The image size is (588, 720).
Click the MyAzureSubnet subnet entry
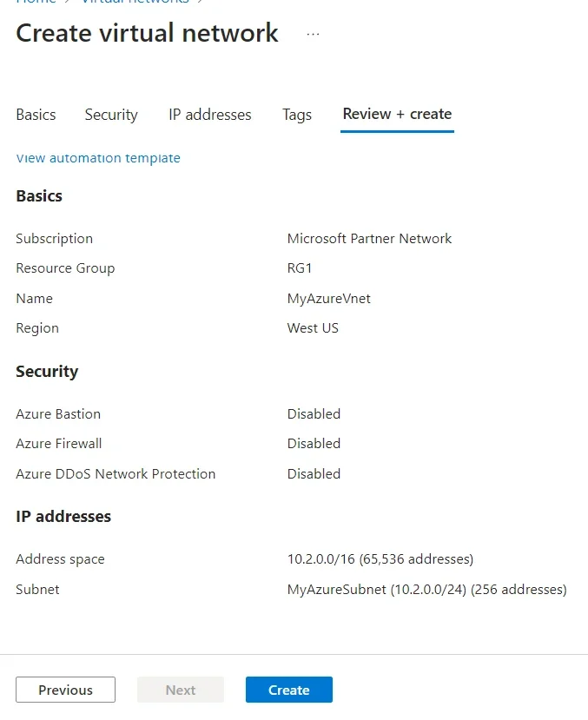tap(426, 589)
